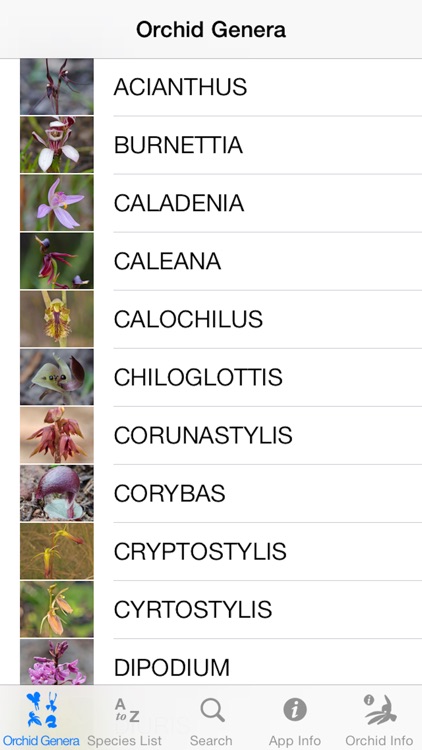Tap the Acianthus orchid thumbnail

pyautogui.click(x=57, y=87)
